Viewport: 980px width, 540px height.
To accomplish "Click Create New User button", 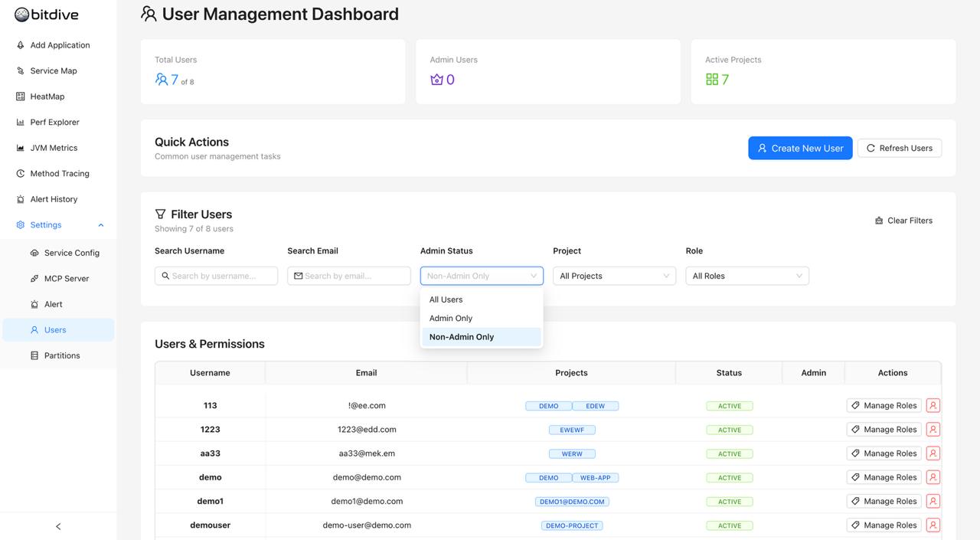I will pyautogui.click(x=800, y=148).
